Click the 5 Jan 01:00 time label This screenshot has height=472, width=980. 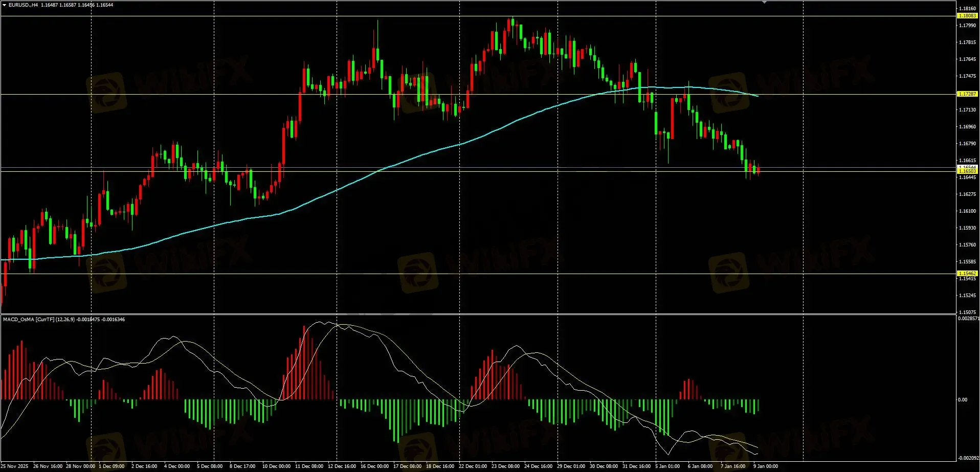(668, 466)
